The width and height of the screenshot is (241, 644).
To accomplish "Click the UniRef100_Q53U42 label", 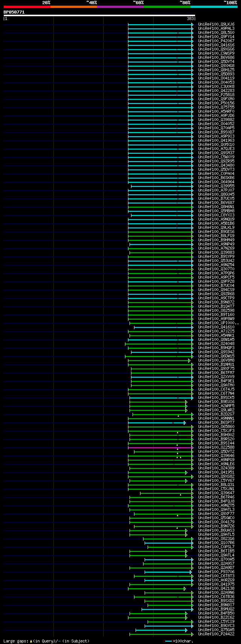I will [x=216, y=261].
